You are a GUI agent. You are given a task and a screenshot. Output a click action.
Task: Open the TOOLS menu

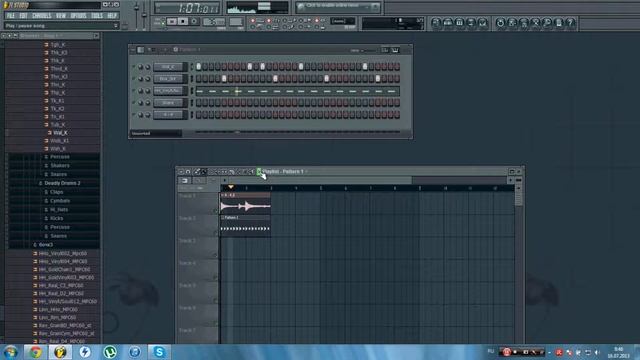tap(97, 16)
